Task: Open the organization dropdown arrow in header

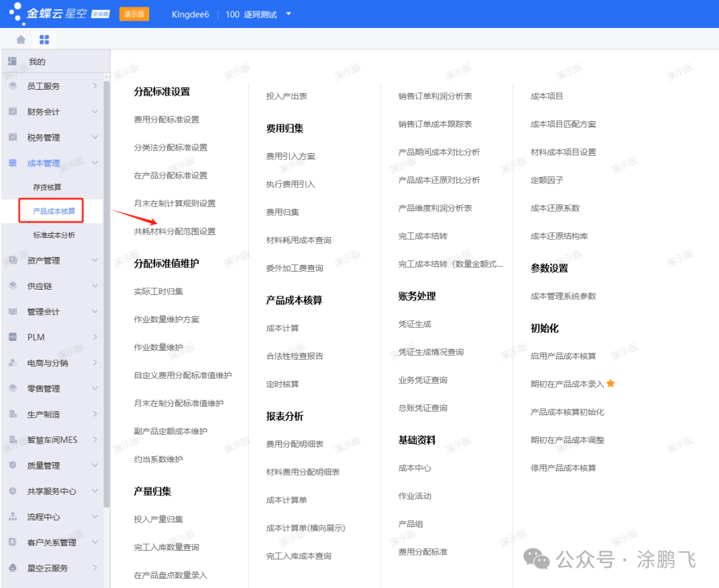Action: (288, 14)
